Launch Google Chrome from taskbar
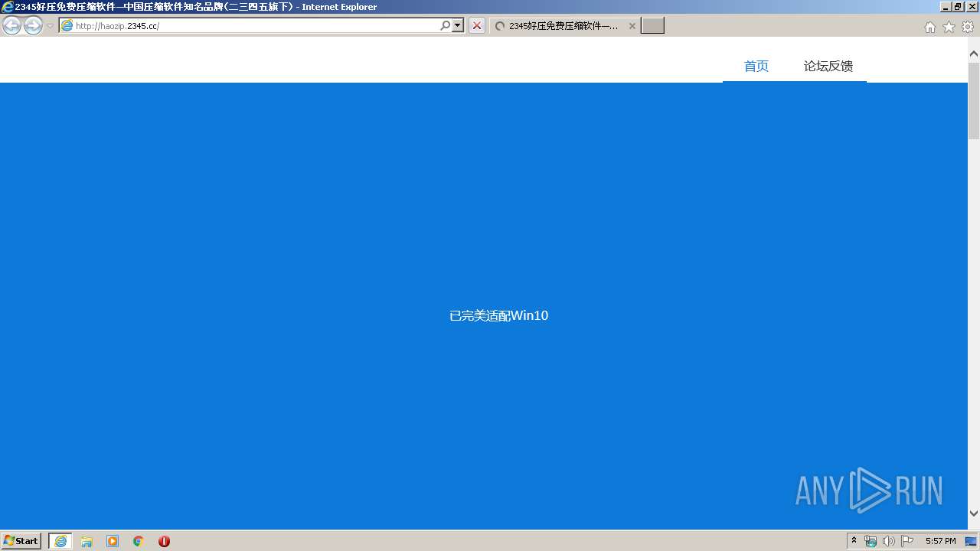The image size is (980, 551). point(139,541)
